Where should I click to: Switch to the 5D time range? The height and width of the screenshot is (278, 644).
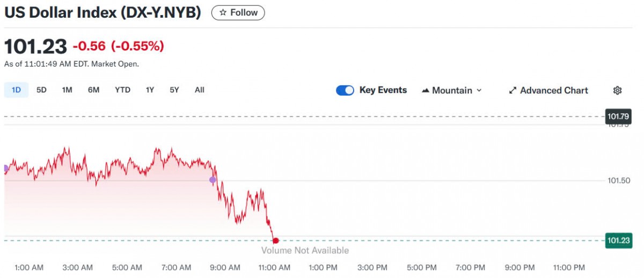point(41,90)
